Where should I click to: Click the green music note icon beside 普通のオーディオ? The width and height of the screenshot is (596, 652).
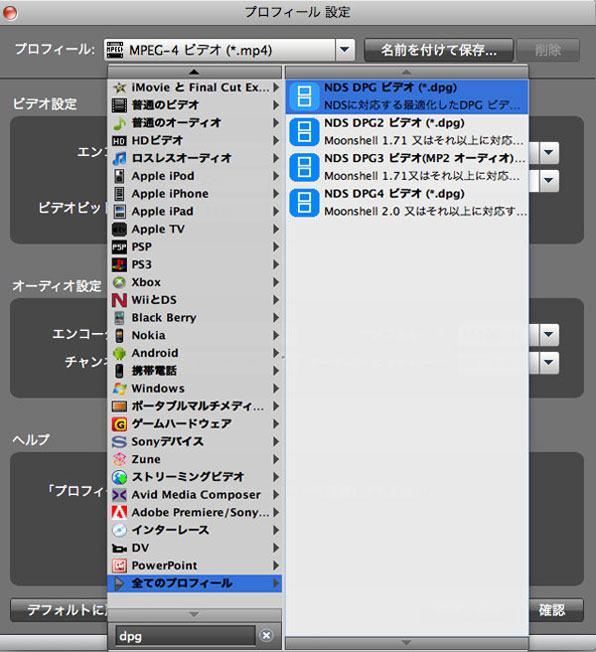119,123
